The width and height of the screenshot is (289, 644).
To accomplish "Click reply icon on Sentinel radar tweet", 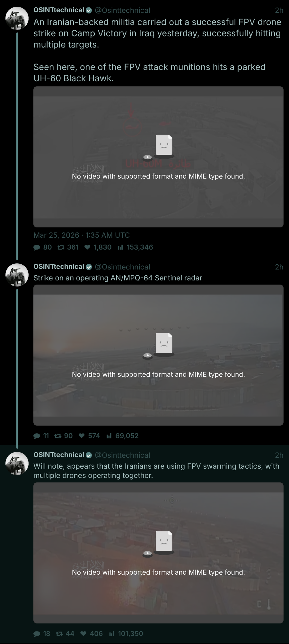I will 37,436.
